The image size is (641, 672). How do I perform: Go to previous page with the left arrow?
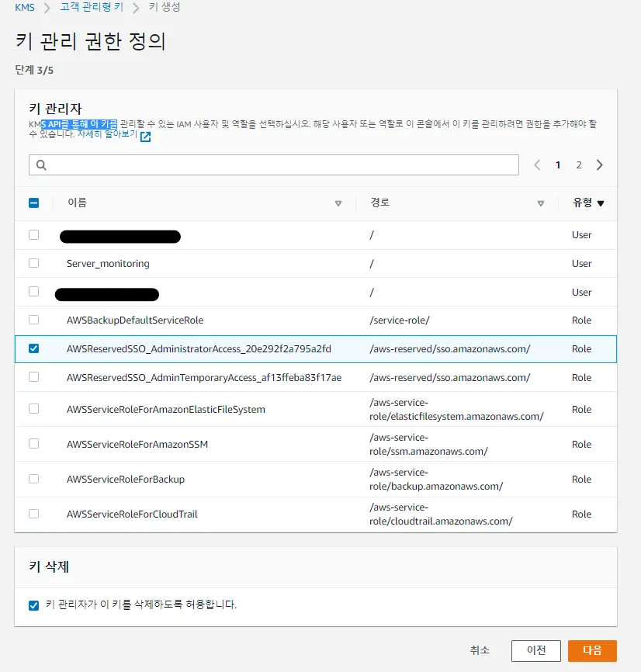pyautogui.click(x=537, y=165)
